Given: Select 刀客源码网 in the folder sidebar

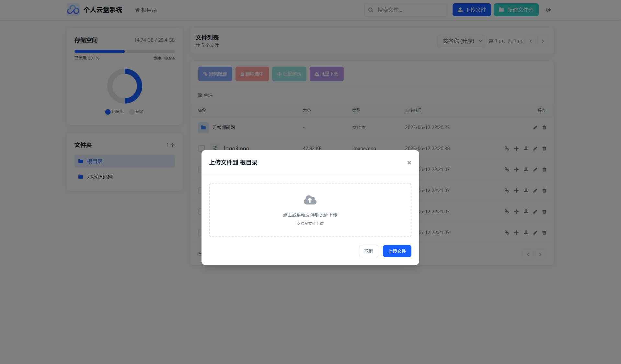Looking at the screenshot, I should point(99,177).
